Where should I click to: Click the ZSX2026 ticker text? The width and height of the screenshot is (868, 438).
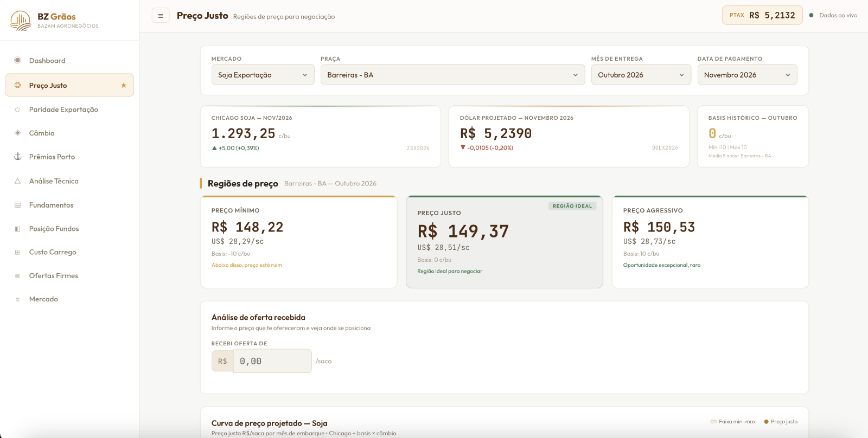[418, 148]
